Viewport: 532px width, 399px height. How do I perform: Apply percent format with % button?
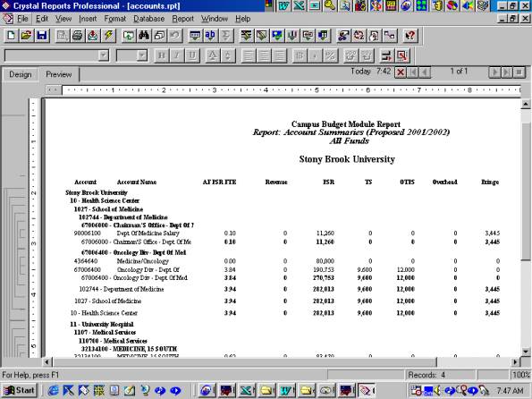tap(330, 55)
